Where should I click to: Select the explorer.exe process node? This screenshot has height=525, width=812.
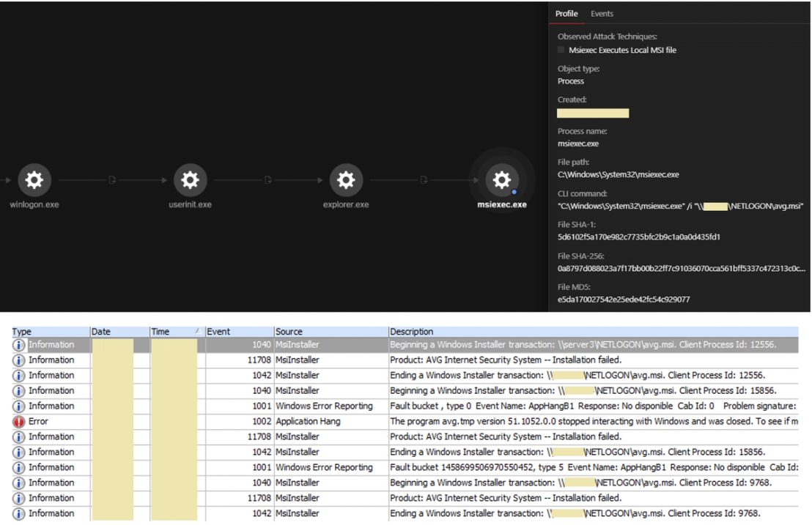tap(346, 180)
